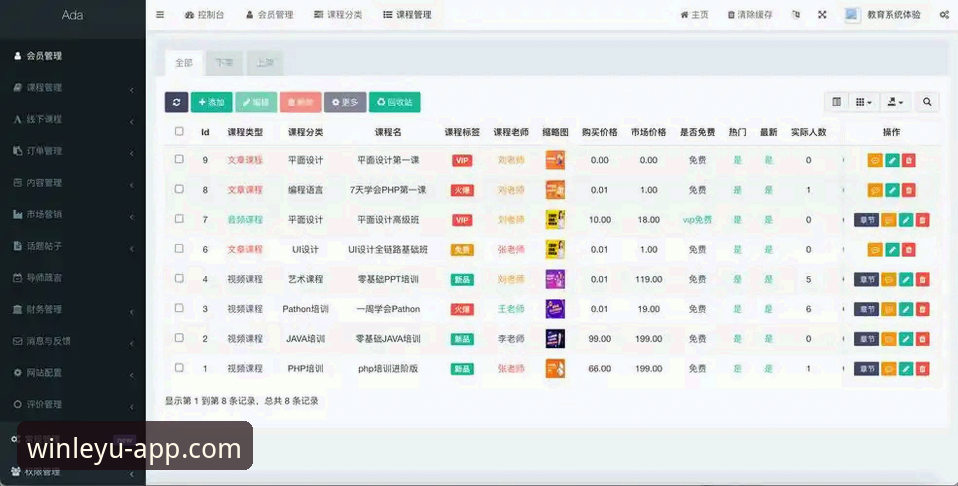Check the checkbox for row Id 9
The height and width of the screenshot is (486, 958).
point(179,159)
